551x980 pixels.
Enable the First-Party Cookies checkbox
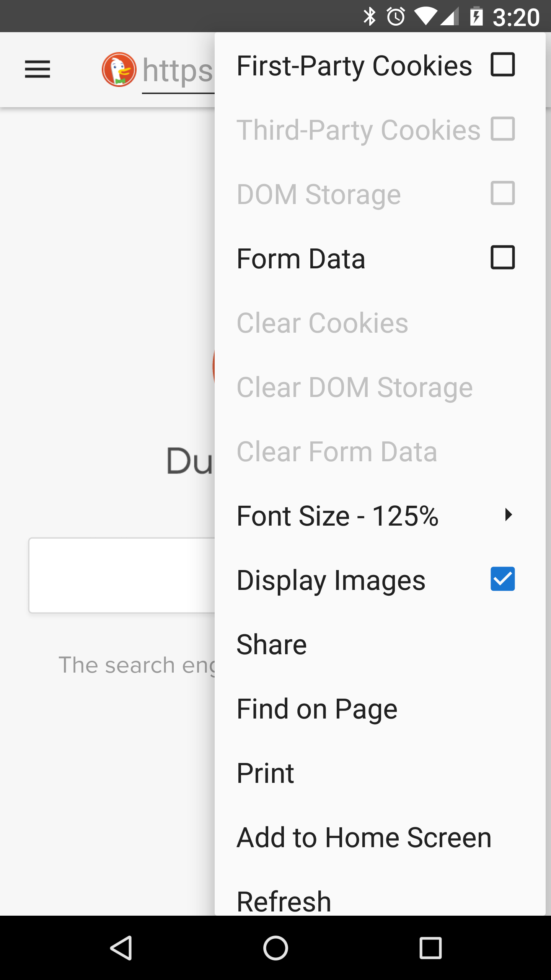502,64
